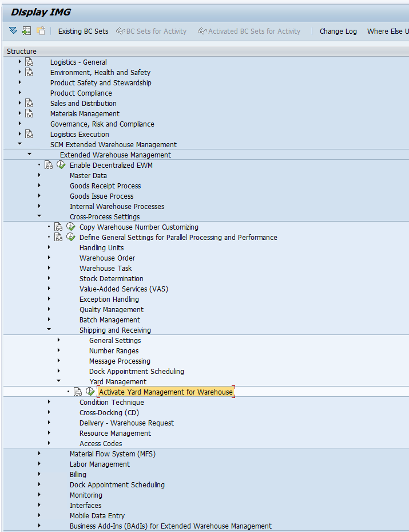
Task: Execute the Copy Warehouse Number Customizing activity
Action: (x=71, y=227)
